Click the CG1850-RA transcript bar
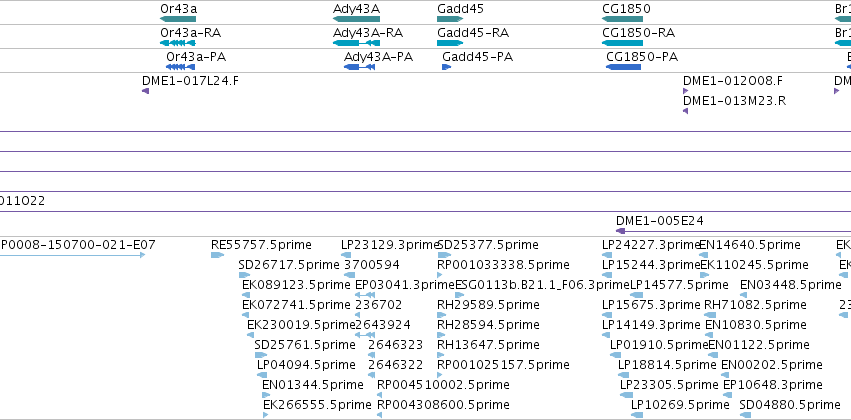 [x=623, y=43]
